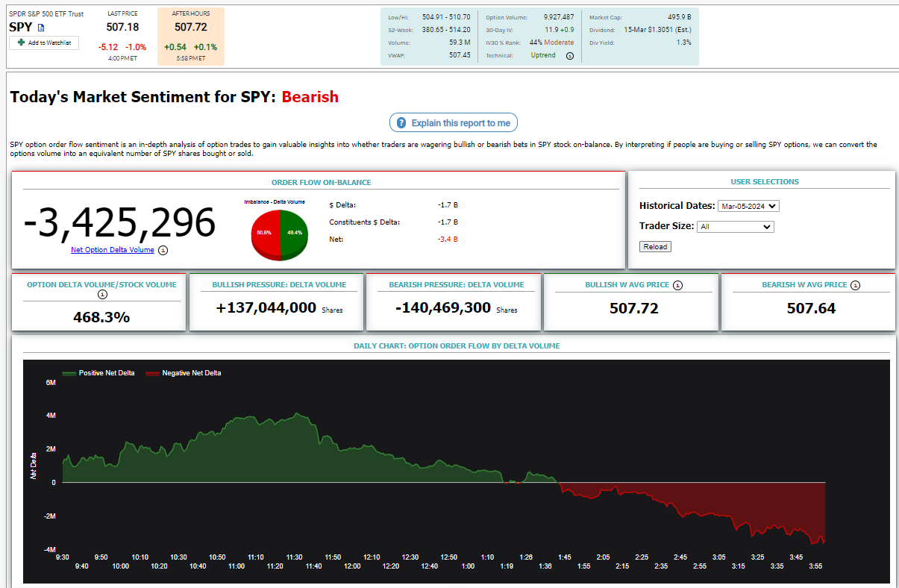This screenshot has height=588, width=899.
Task: Click the 3:55 time label on chart axis
Action: coord(816,566)
